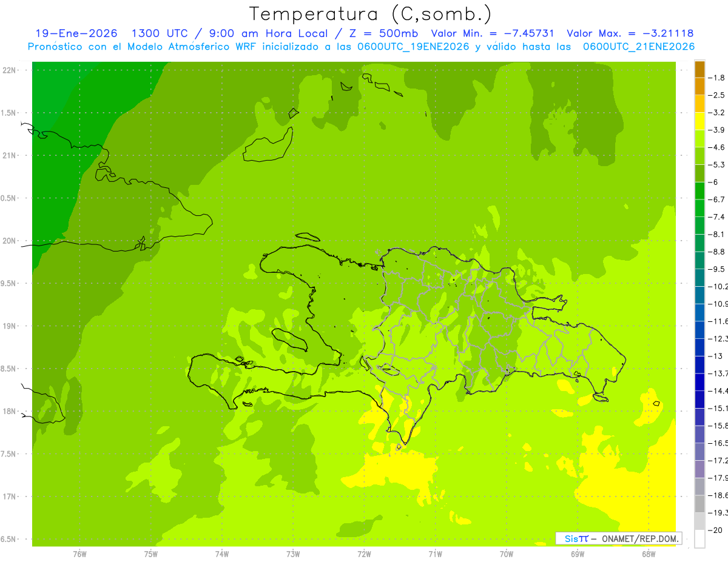Click the '21N' latitude axis label
This screenshot has width=728, height=562.
9,155
